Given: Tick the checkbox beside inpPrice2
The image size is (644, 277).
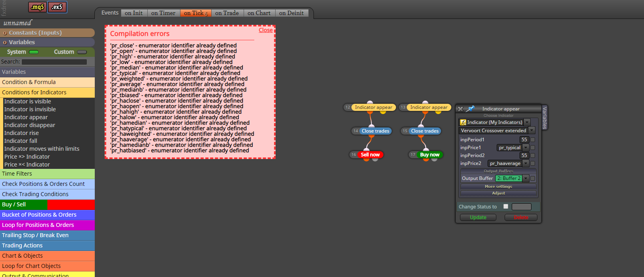Looking at the screenshot, I should (533, 163).
